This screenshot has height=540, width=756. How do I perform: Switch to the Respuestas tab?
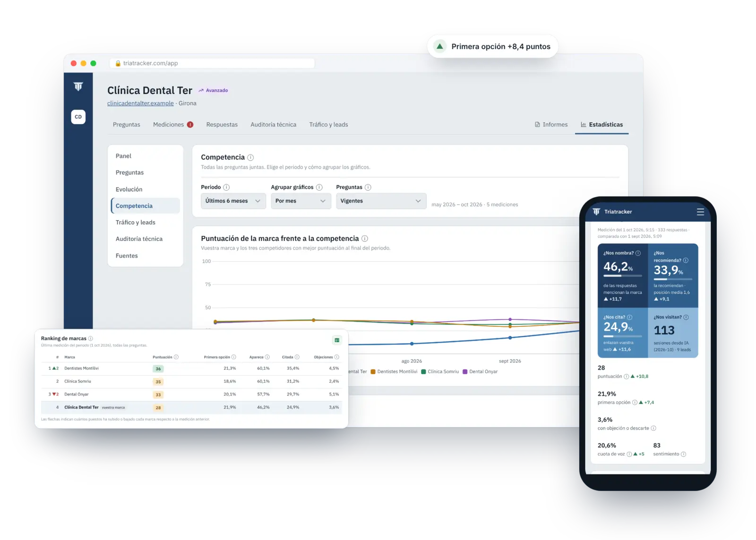click(x=222, y=125)
